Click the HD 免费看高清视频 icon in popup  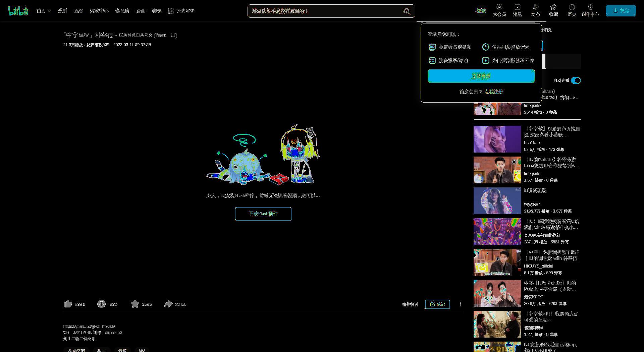(432, 47)
